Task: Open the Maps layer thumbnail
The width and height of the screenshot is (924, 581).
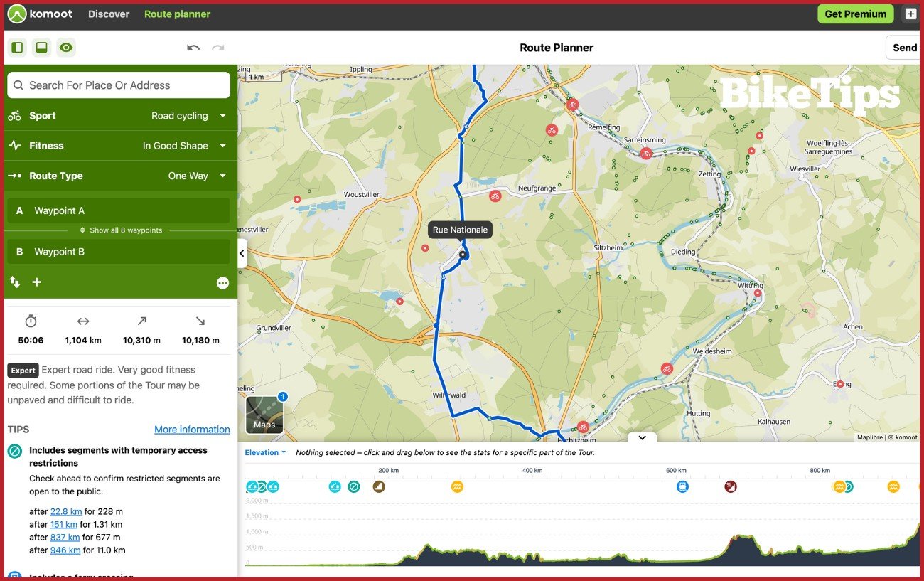Action: 264,415
